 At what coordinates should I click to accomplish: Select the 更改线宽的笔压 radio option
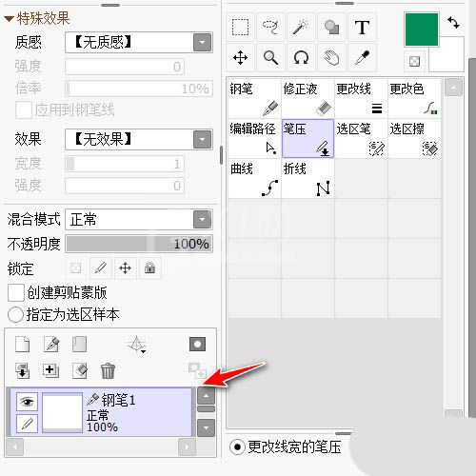(237, 447)
